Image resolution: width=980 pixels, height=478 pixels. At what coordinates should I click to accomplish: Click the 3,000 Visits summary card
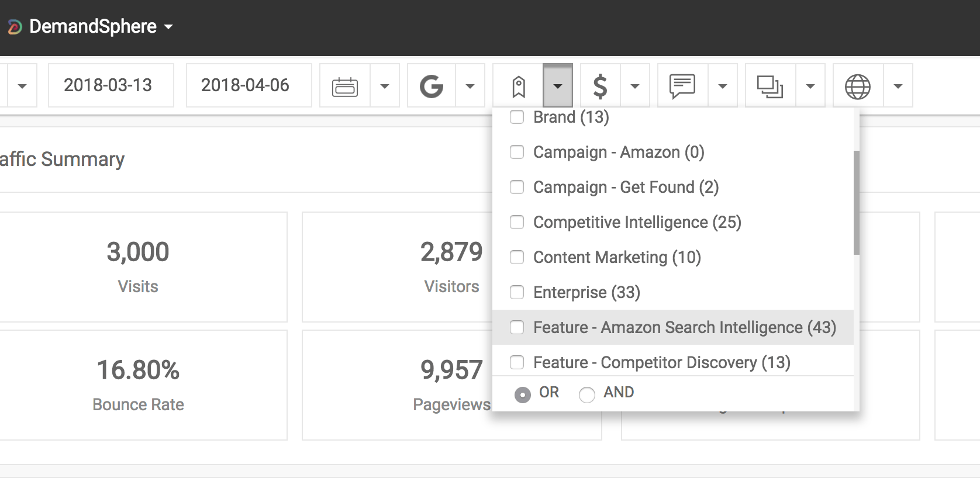point(138,266)
